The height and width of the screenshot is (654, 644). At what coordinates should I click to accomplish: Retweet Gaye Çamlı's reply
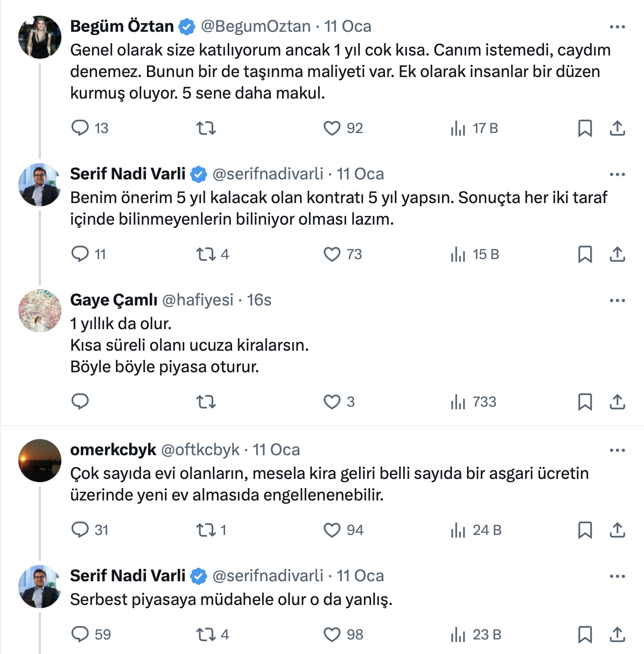coord(206,402)
